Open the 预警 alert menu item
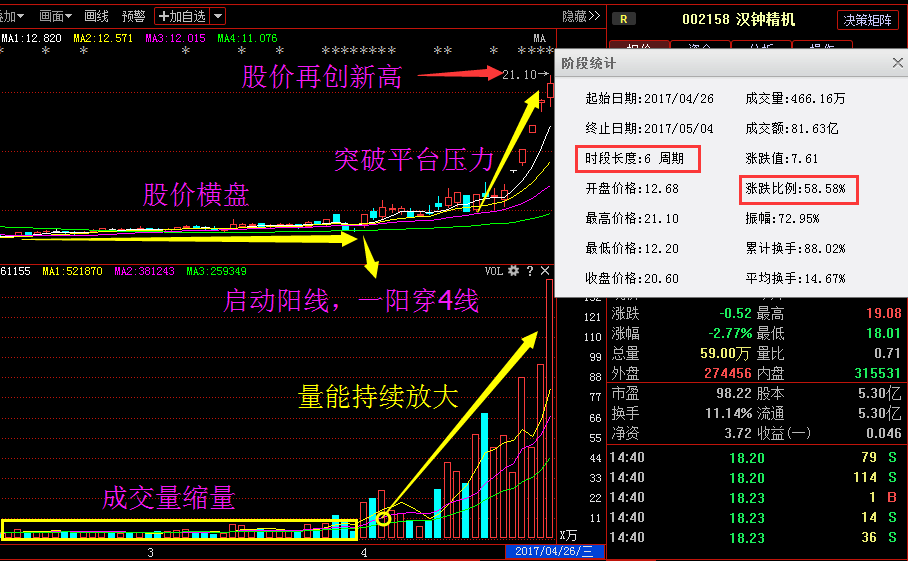 (x=134, y=16)
